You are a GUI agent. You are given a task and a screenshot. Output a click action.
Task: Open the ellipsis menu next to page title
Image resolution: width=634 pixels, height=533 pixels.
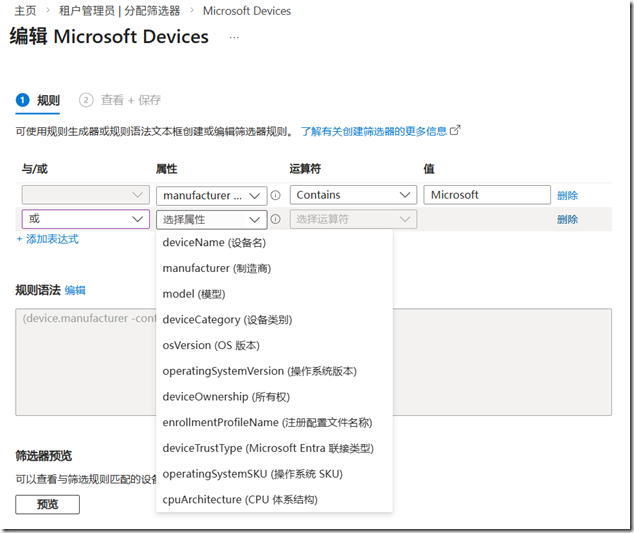click(234, 37)
